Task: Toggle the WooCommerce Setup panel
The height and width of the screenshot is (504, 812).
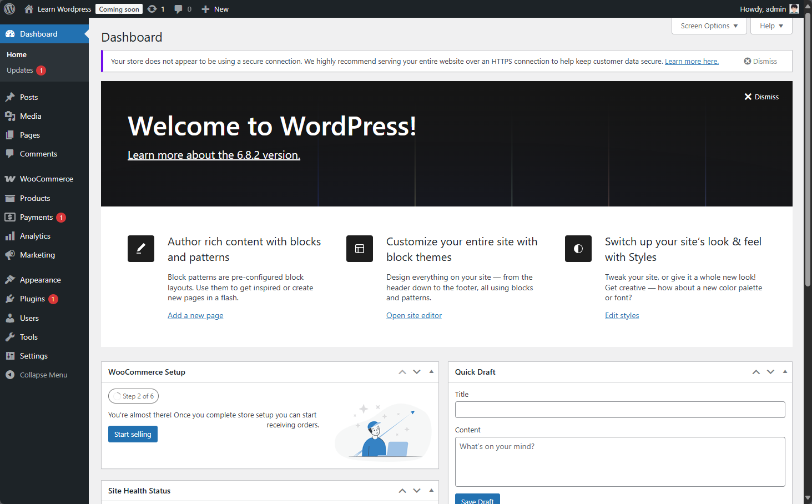Action: (x=431, y=372)
